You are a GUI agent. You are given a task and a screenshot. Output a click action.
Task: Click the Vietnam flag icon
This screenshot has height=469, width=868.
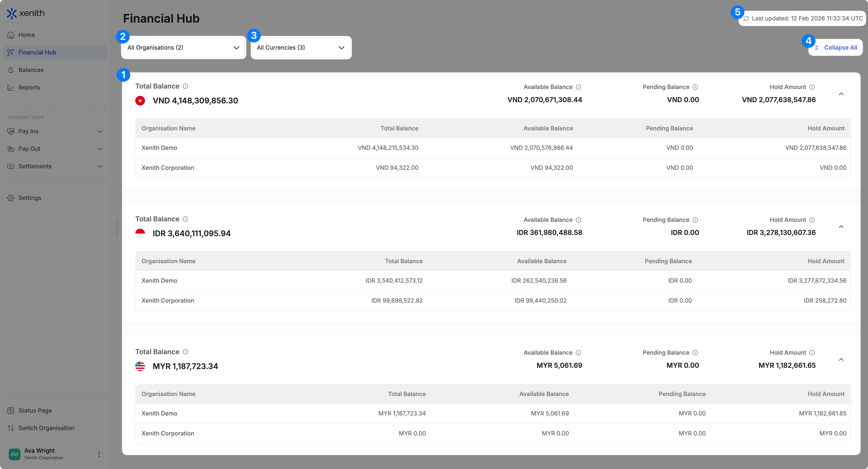click(x=140, y=101)
